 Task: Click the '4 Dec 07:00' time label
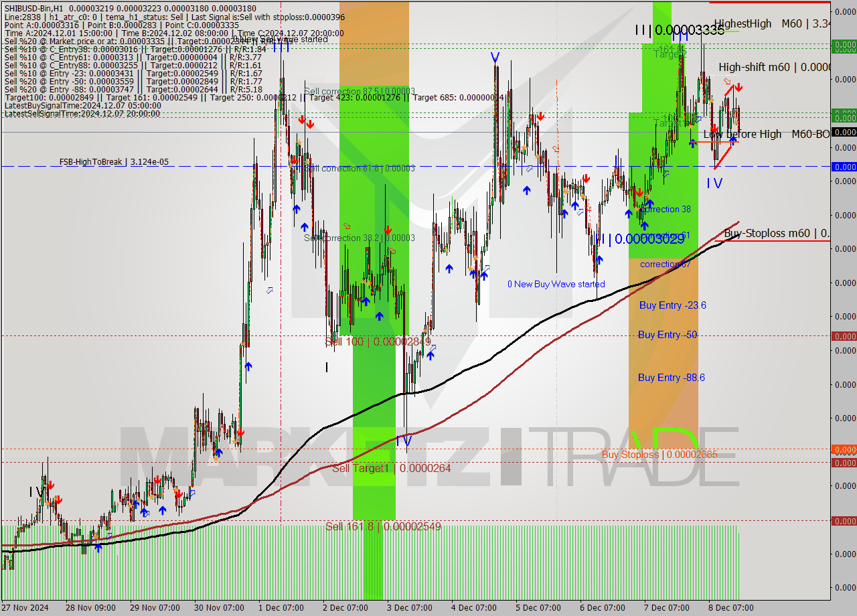click(x=474, y=607)
